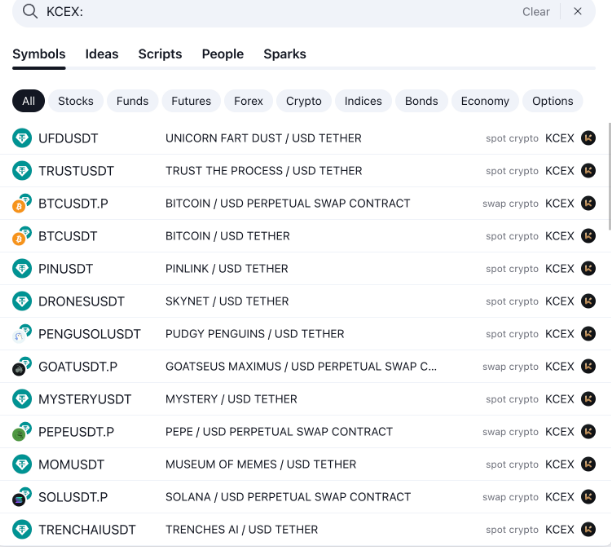Click the PENGUSOLUSDT penguin icon

[21, 335]
